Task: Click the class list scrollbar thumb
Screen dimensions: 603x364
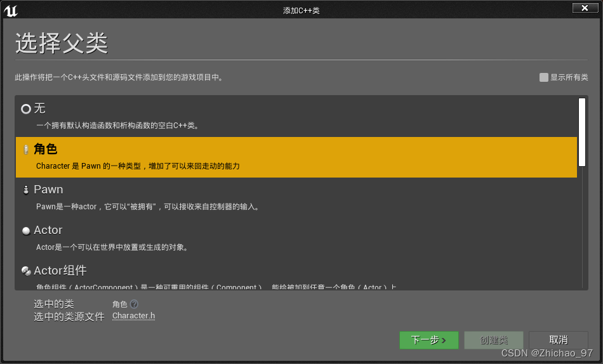Action: click(582, 133)
